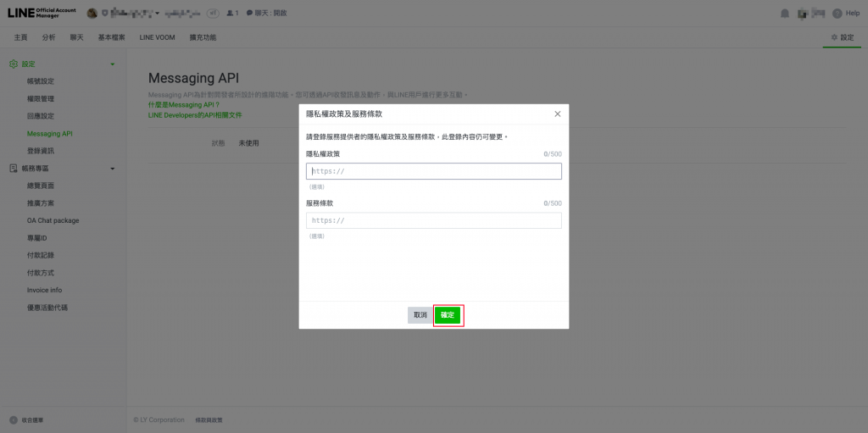
Task: Open 總覽頁面 in the sidebar
Action: tap(41, 186)
